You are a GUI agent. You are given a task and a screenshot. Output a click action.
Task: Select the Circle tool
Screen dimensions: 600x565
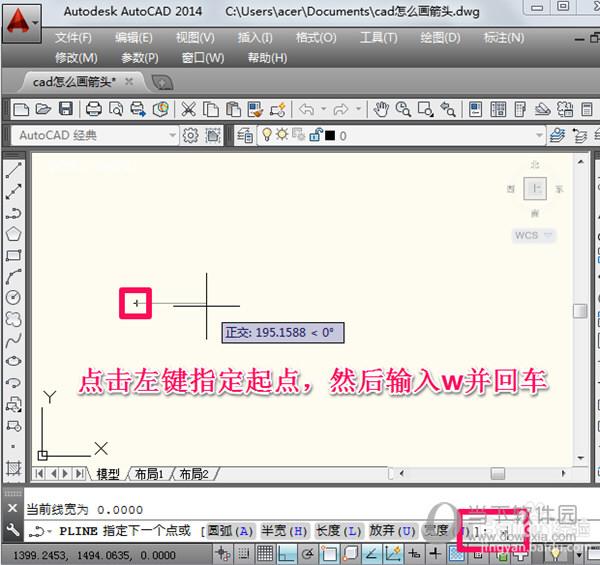point(13,298)
